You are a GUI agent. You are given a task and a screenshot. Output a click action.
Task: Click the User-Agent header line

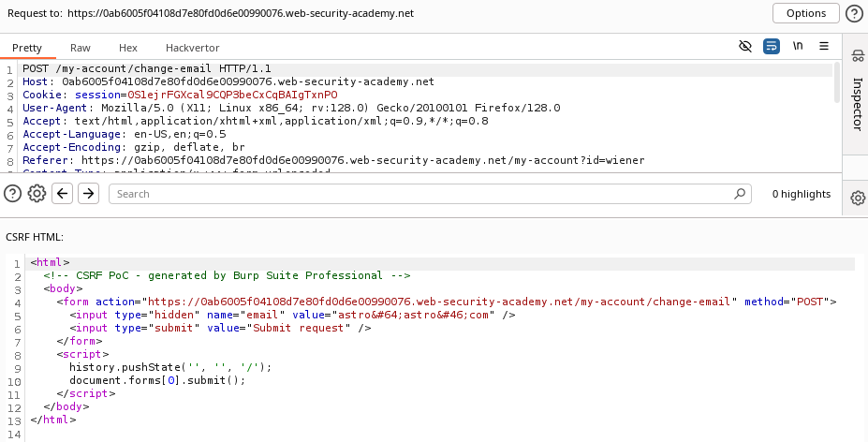(x=291, y=108)
